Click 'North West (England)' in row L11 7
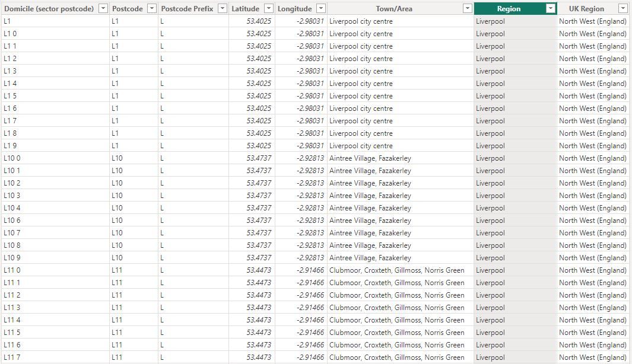Viewport: 632px width, 364px height. coord(592,357)
